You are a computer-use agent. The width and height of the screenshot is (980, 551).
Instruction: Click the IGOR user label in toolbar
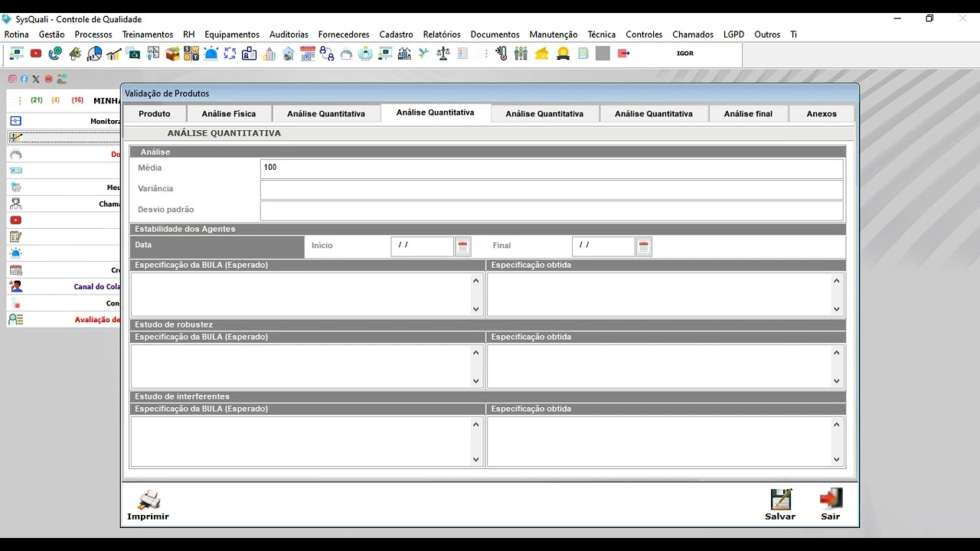coord(685,54)
